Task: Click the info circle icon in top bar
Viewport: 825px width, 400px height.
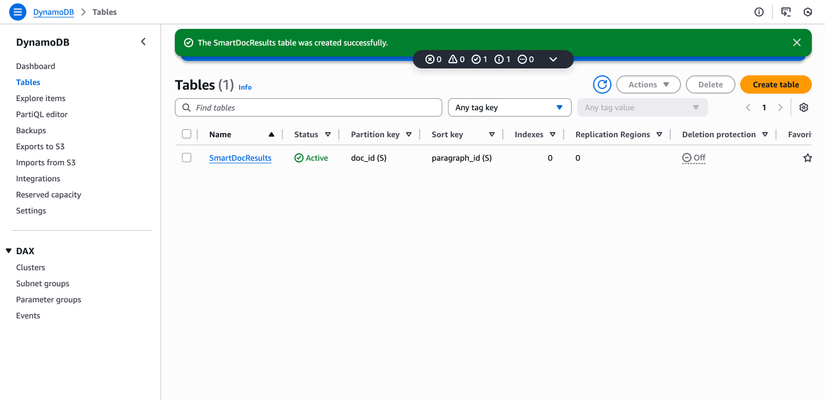Action: point(759,12)
